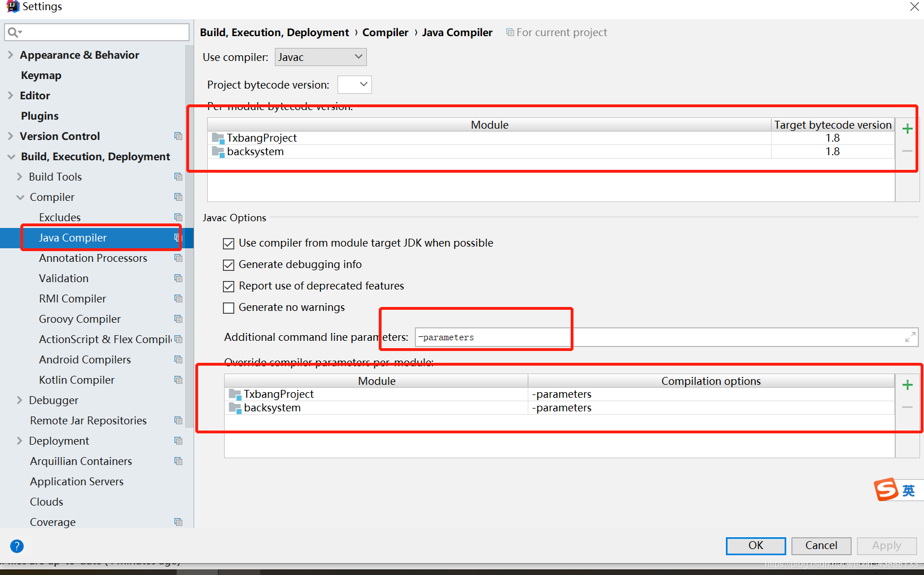The image size is (924, 575).
Task: Click the OK button
Action: [x=755, y=545]
